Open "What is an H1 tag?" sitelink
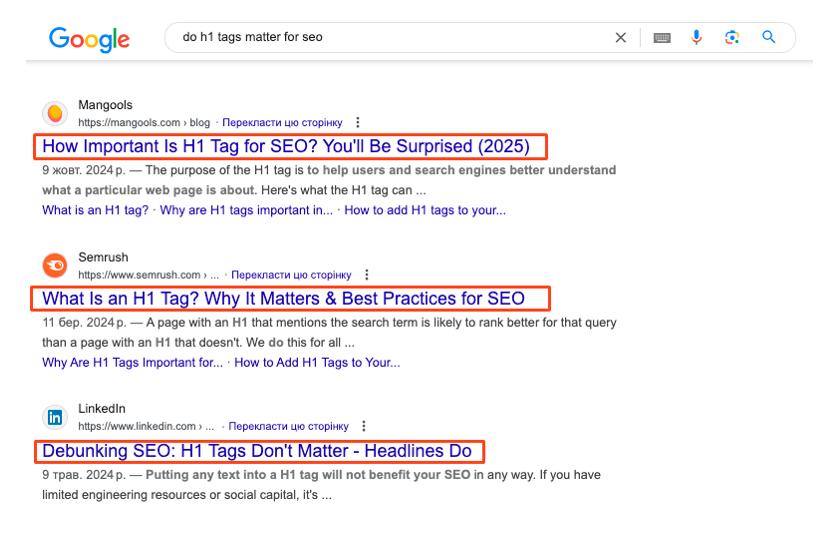 pos(95,210)
